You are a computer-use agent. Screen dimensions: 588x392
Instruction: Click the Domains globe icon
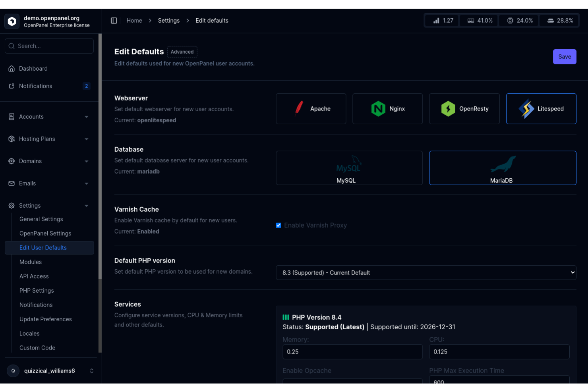[12, 161]
